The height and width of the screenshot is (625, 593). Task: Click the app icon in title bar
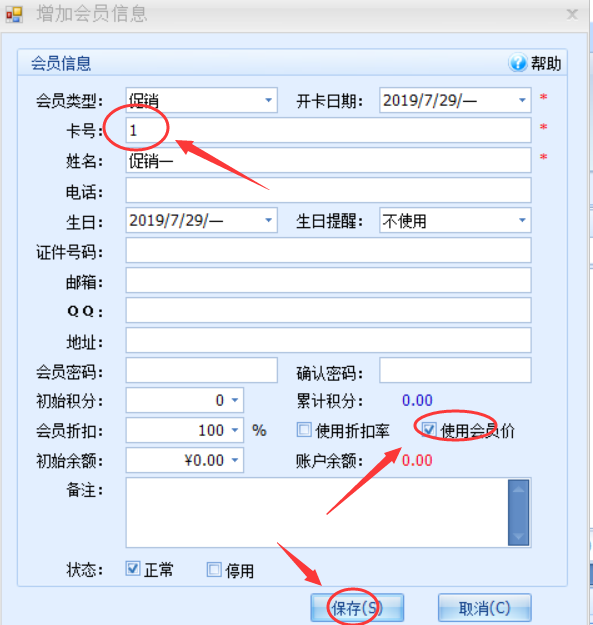click(14, 15)
